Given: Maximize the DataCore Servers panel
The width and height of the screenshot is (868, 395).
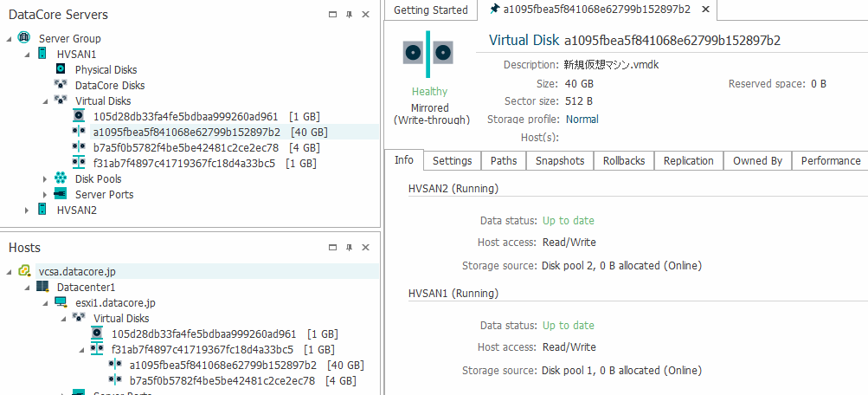Looking at the screenshot, I should pyautogui.click(x=332, y=15).
